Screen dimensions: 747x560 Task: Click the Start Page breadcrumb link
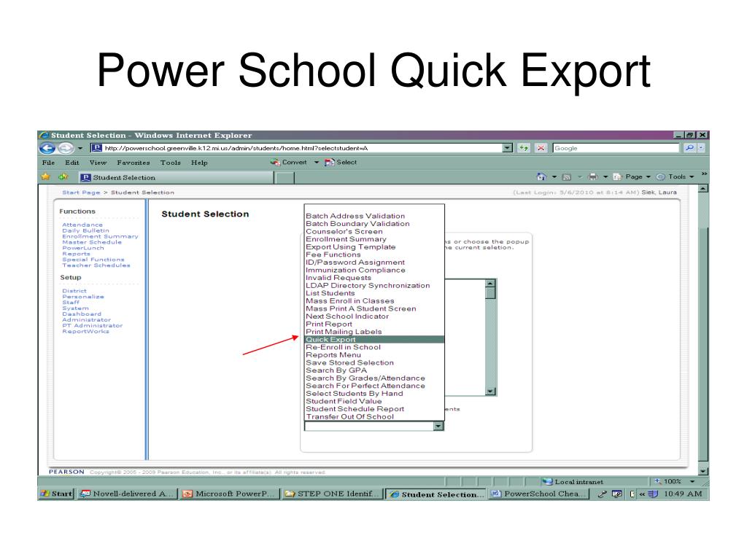click(x=81, y=192)
